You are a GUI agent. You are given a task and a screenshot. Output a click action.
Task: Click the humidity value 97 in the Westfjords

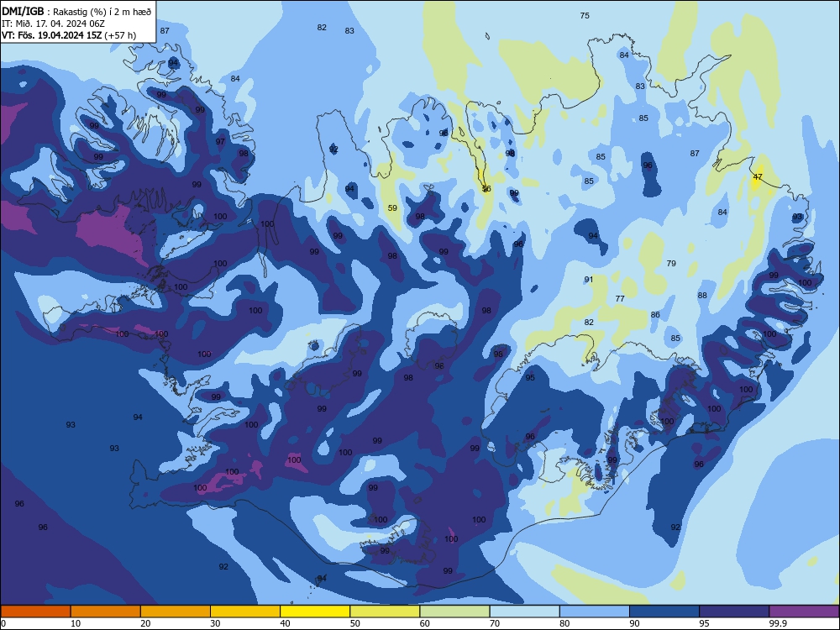click(220, 141)
